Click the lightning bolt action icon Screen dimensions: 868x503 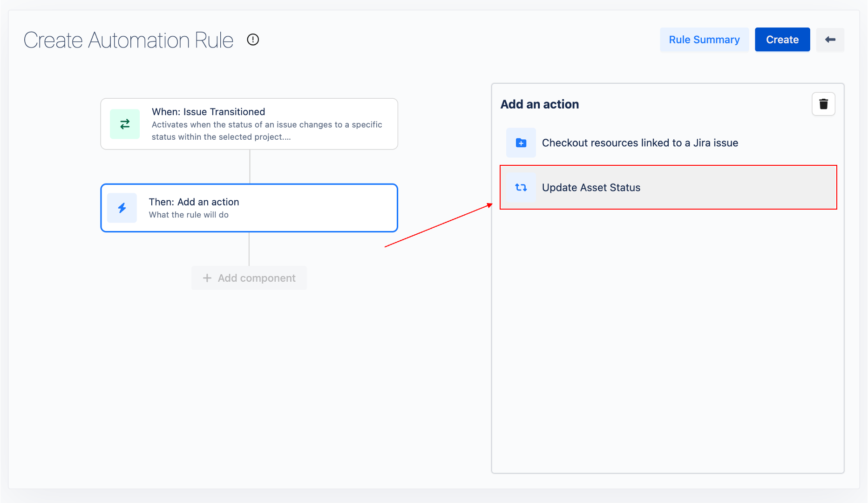click(x=122, y=208)
